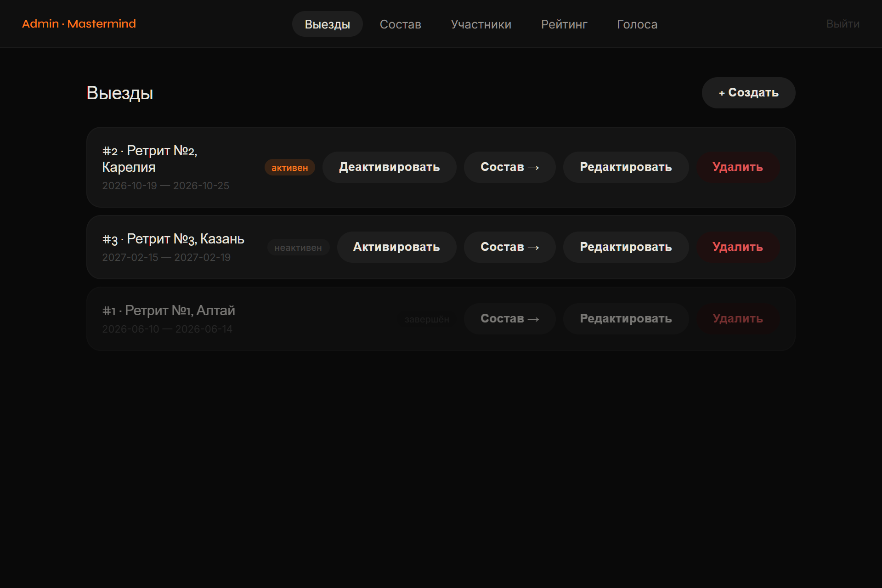The image size is (882, 588).
Task: Select the title #2 · Ретрит №2, Карелия
Action: click(150, 158)
